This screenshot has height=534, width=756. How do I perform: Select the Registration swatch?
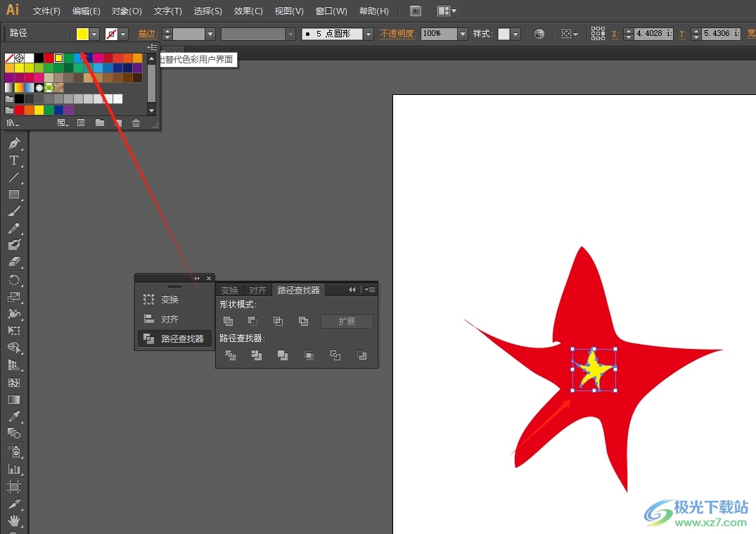[19, 58]
